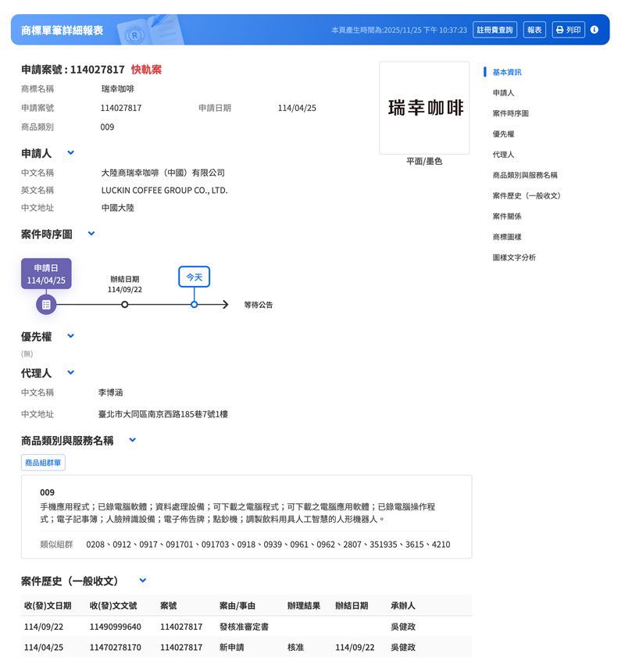
Task: Open the 報表 button in the header
Action: click(x=534, y=29)
